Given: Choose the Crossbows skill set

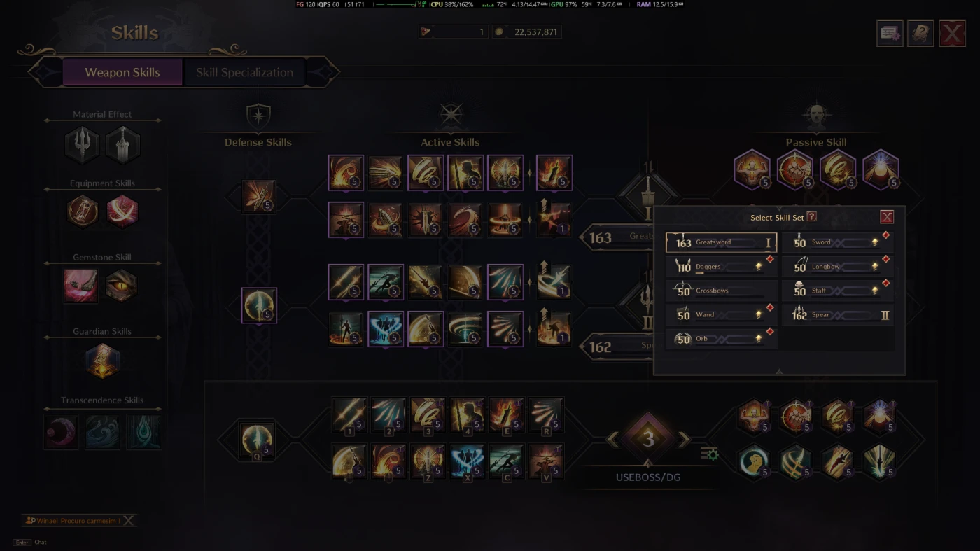Looking at the screenshot, I should coord(722,291).
